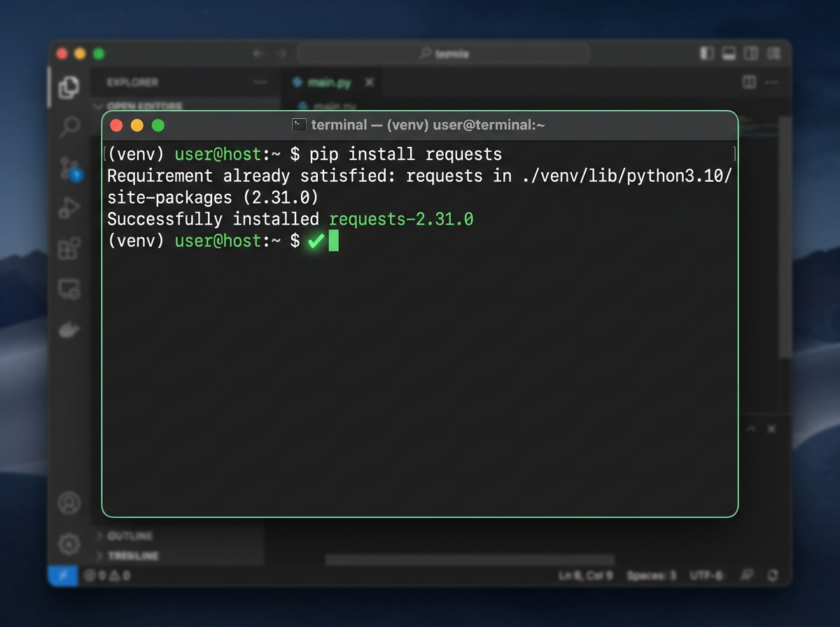Toggle the secondary side bar in VS Code

click(x=751, y=54)
